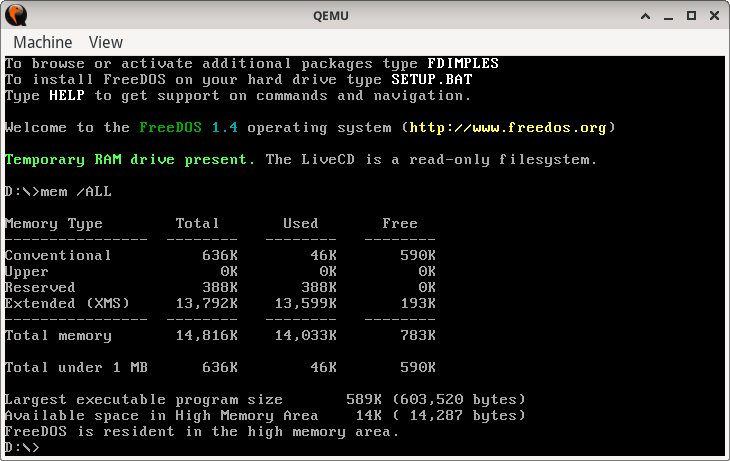Click 'Largest executable program size' text
Image resolution: width=730 pixels, height=461 pixels.
pyautogui.click(x=143, y=400)
